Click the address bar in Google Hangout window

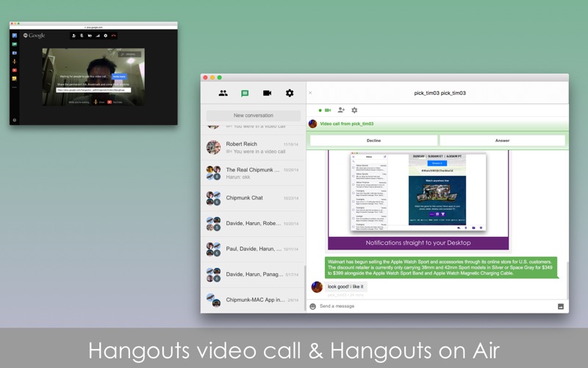[93, 27]
